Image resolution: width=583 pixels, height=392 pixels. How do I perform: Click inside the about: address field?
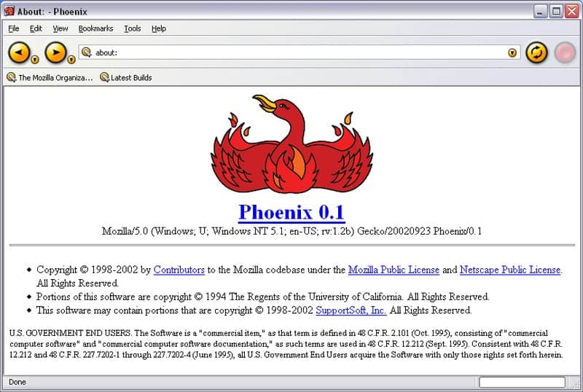point(291,52)
